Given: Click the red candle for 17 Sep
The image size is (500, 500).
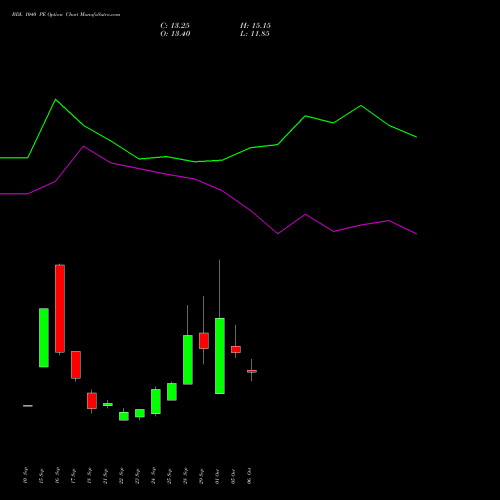Looking at the screenshot, I should tap(76, 365).
